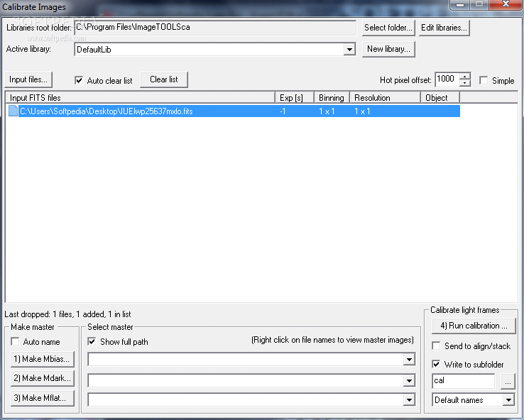
Task: Click the cal subfolder name field
Action: pos(463,381)
